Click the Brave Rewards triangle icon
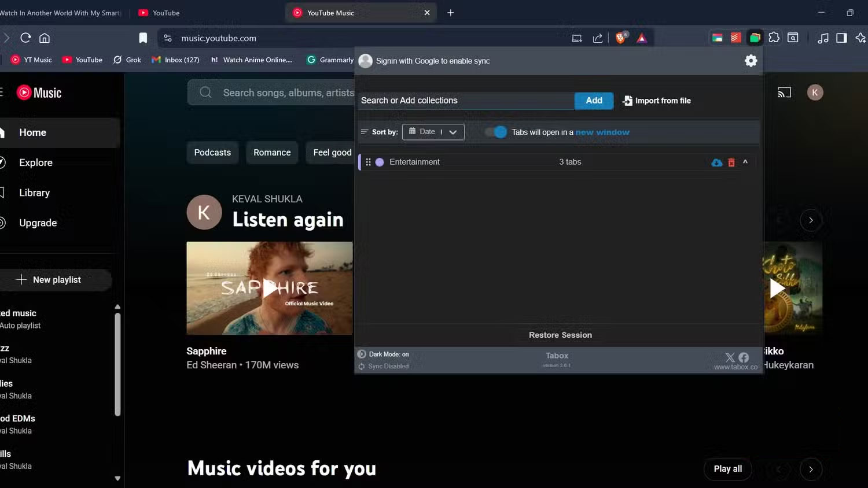This screenshot has height=488, width=868. coord(641,38)
